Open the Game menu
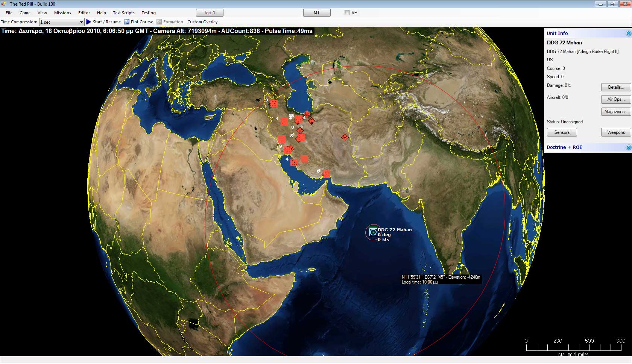The image size is (632, 364). [25, 13]
